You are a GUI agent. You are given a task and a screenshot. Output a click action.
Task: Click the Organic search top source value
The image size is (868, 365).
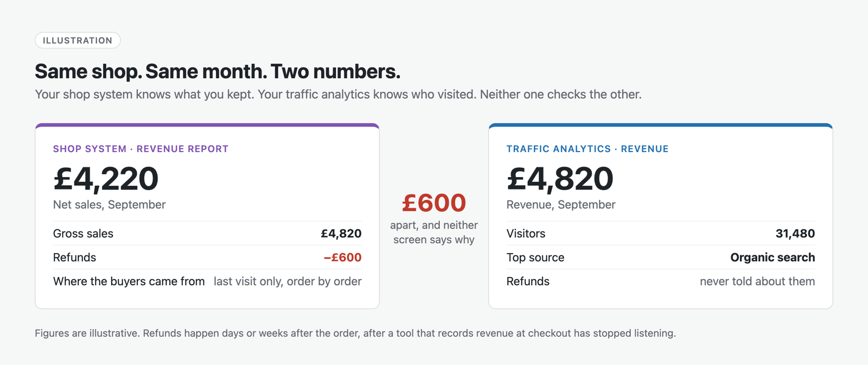tap(773, 257)
